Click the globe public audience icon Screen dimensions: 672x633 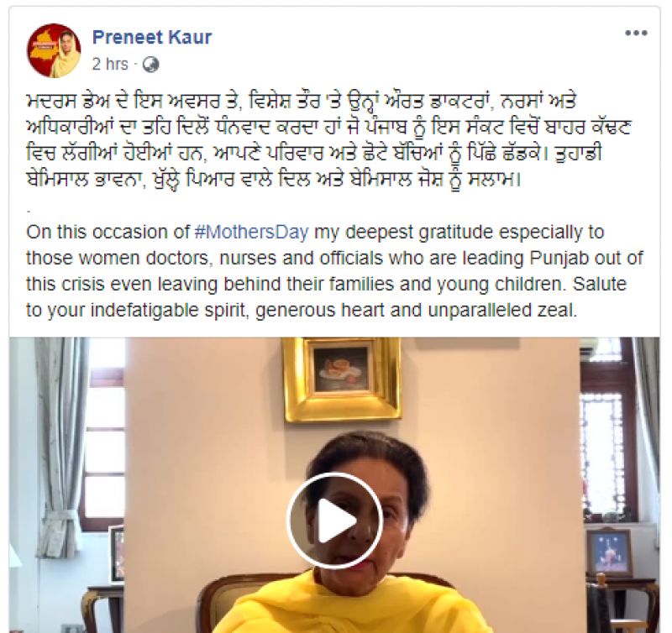pos(150,65)
